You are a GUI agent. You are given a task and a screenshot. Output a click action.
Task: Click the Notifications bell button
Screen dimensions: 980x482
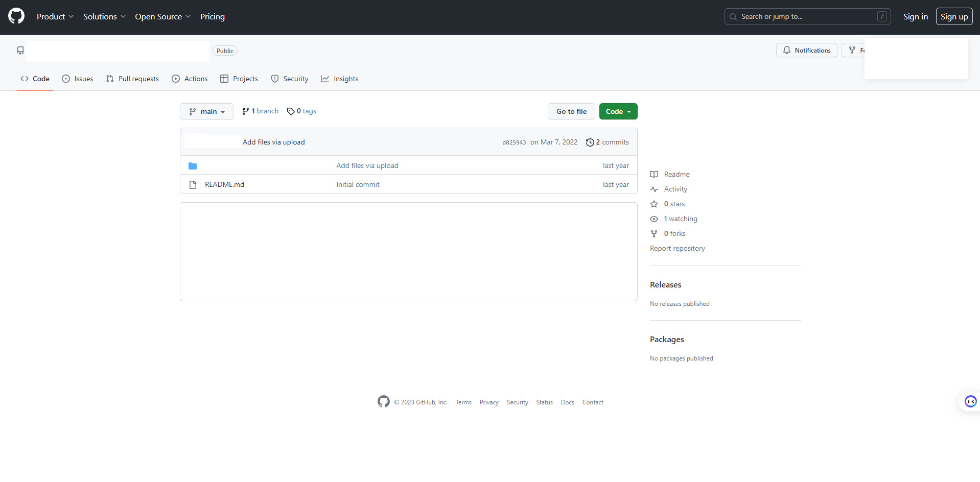(x=806, y=50)
